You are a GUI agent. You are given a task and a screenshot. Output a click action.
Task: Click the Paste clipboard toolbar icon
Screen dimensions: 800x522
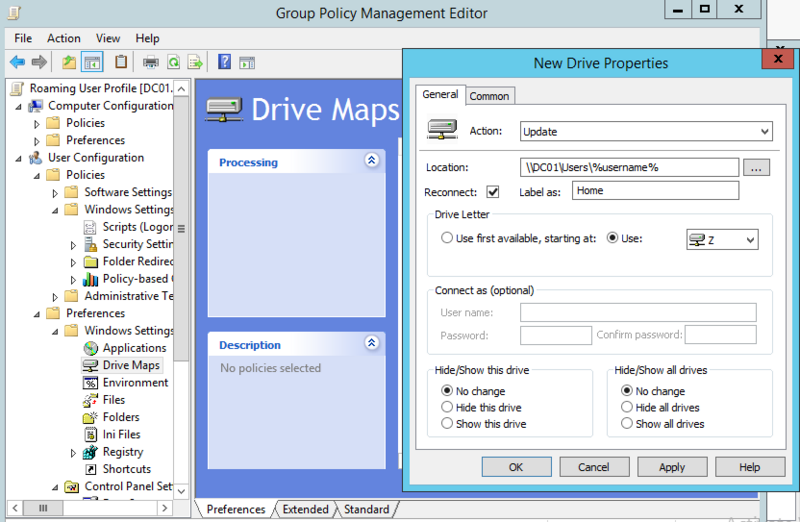[x=121, y=62]
